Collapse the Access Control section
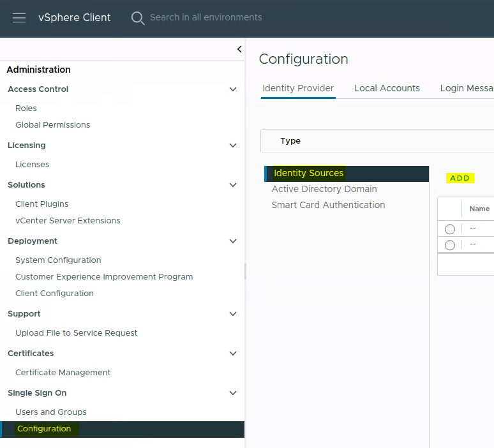The image size is (494, 448). click(x=233, y=89)
